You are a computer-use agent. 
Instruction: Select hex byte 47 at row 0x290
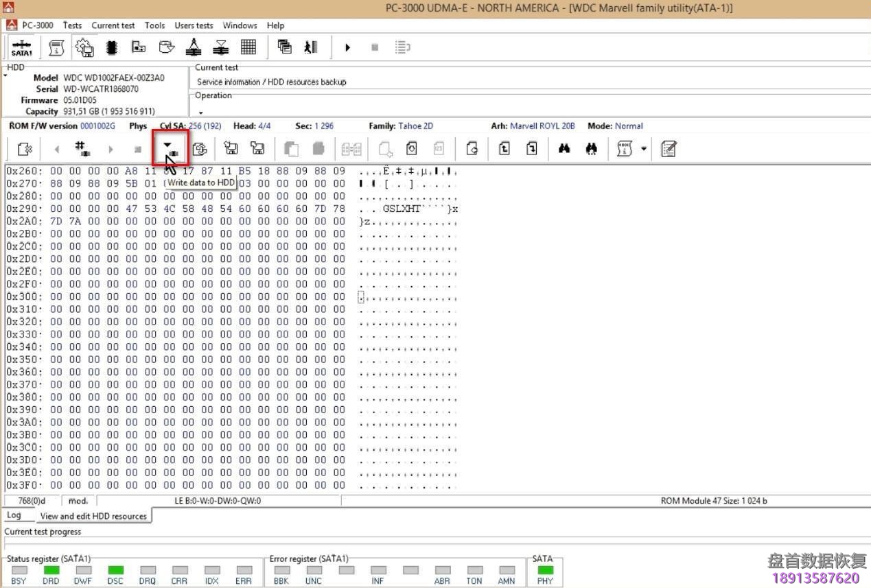(x=132, y=209)
